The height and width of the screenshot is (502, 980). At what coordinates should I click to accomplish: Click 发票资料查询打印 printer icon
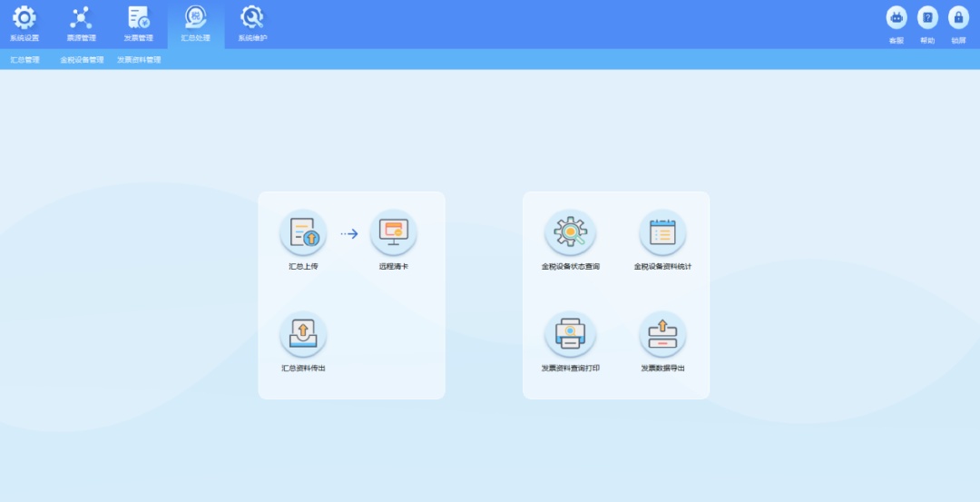[x=570, y=335]
